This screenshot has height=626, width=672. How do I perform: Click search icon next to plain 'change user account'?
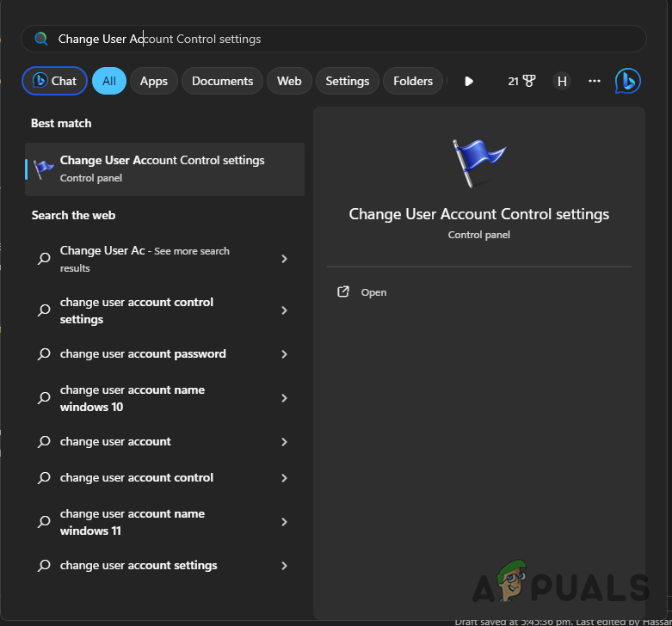(x=44, y=442)
